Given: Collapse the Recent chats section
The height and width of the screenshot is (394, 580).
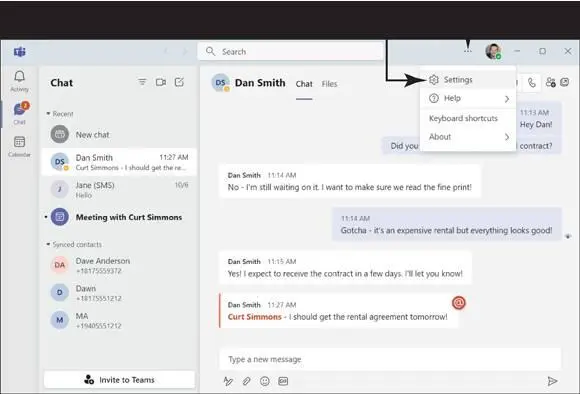Looking at the screenshot, I should [x=48, y=114].
